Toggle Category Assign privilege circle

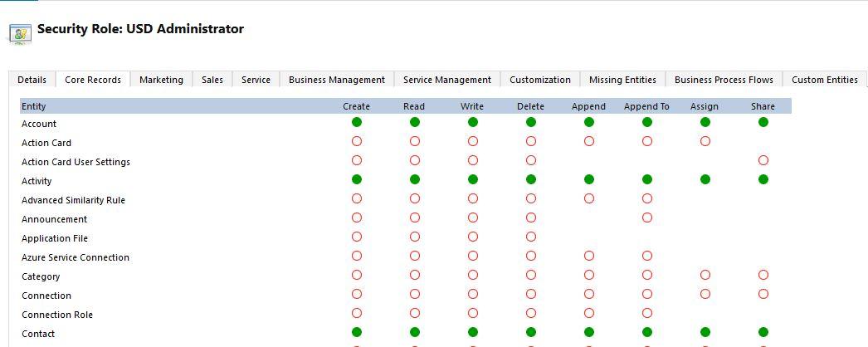point(705,275)
